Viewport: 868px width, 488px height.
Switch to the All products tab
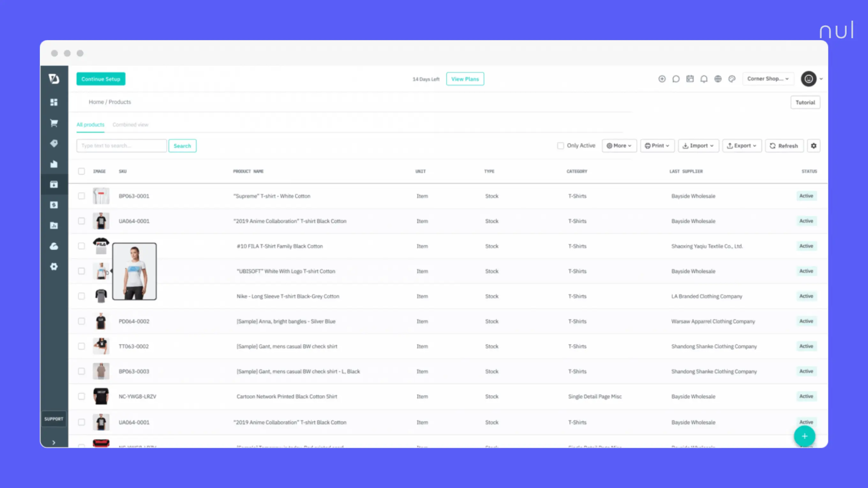[90, 125]
